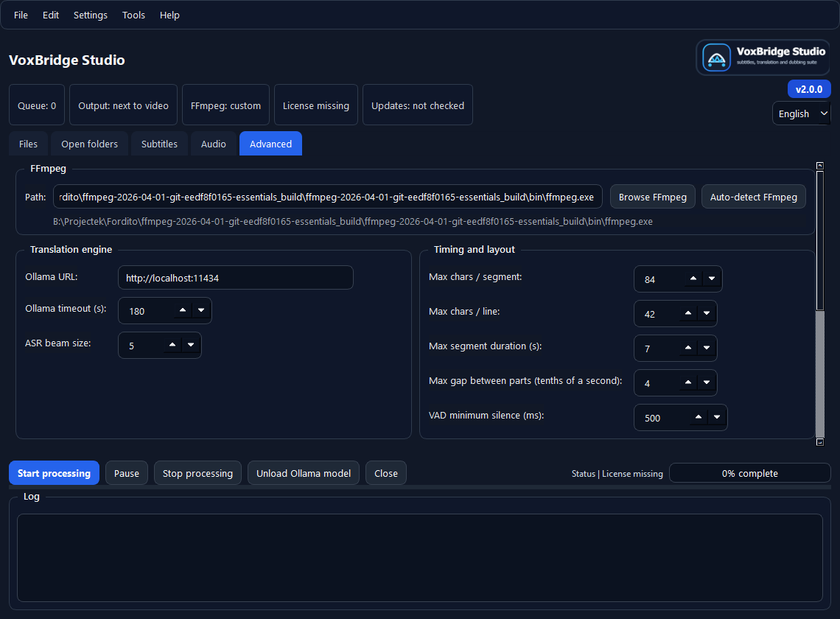This screenshot has width=840, height=619.
Task: Decrease Max gap between parts
Action: click(x=705, y=386)
